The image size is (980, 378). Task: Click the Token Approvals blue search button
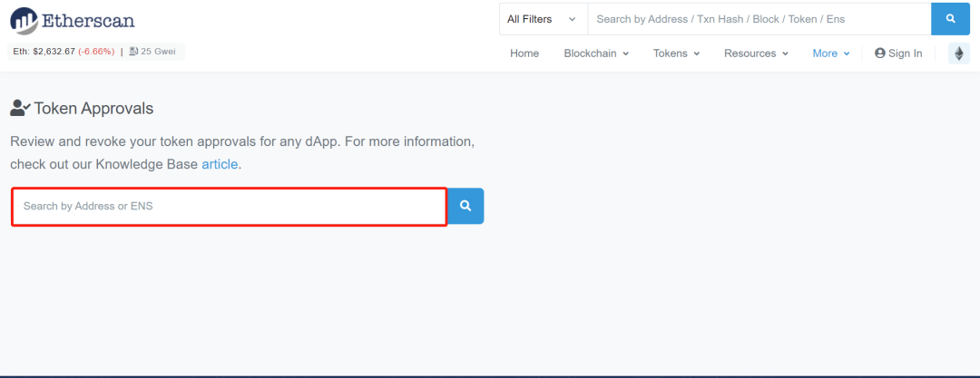coord(465,206)
